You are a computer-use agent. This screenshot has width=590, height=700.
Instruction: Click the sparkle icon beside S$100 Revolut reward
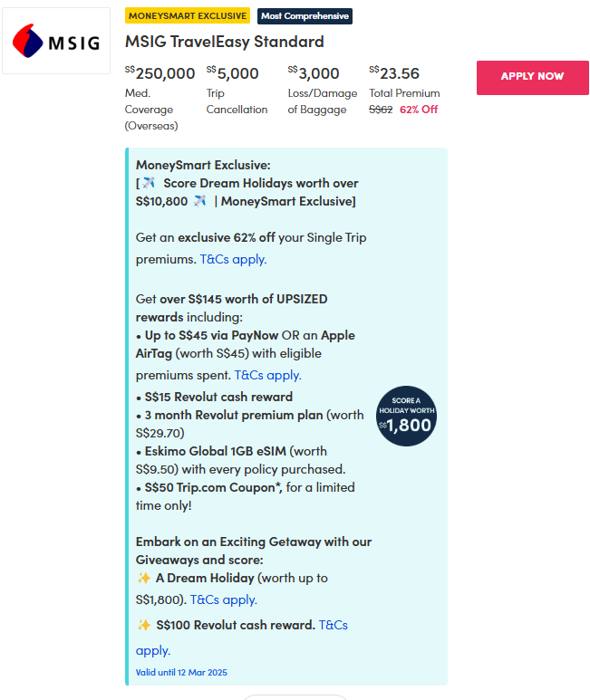pos(143,625)
